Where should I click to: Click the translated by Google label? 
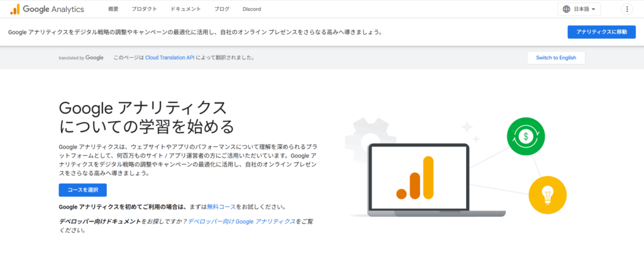pyautogui.click(x=81, y=58)
